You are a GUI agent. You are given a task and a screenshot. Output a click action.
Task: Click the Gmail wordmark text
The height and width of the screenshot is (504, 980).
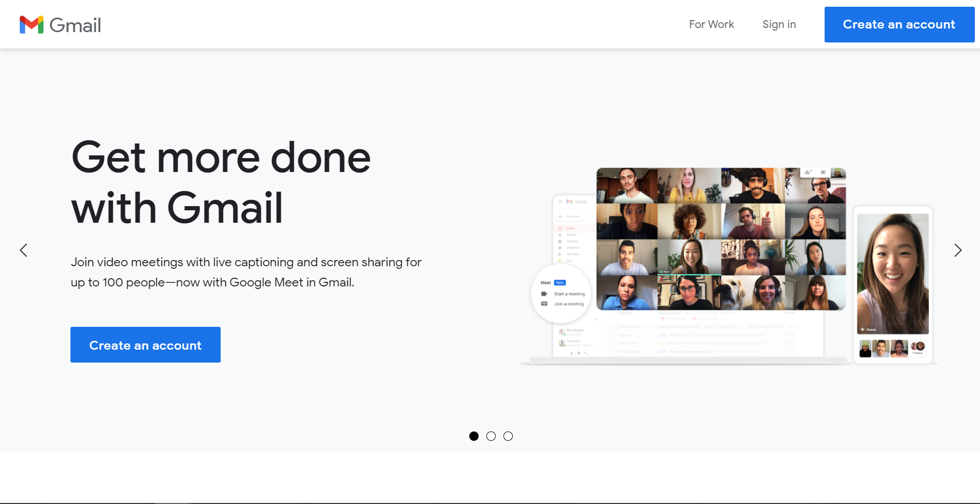pos(75,25)
